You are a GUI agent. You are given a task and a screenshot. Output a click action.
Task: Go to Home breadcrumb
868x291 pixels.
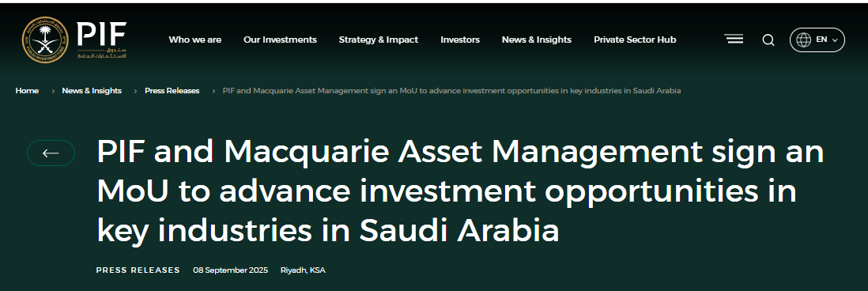pyautogui.click(x=27, y=91)
